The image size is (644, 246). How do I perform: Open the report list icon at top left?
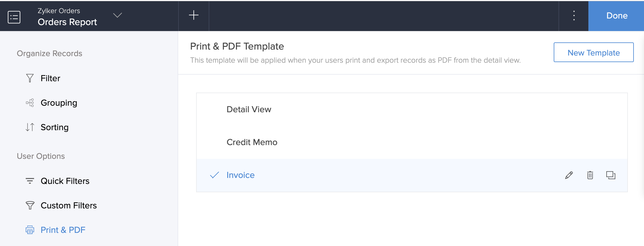pyautogui.click(x=14, y=16)
